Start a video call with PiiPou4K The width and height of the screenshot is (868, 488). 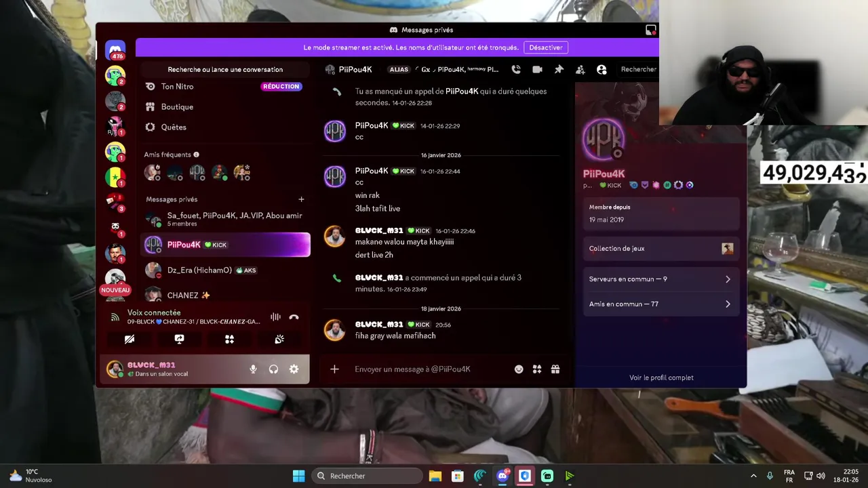[x=537, y=69]
